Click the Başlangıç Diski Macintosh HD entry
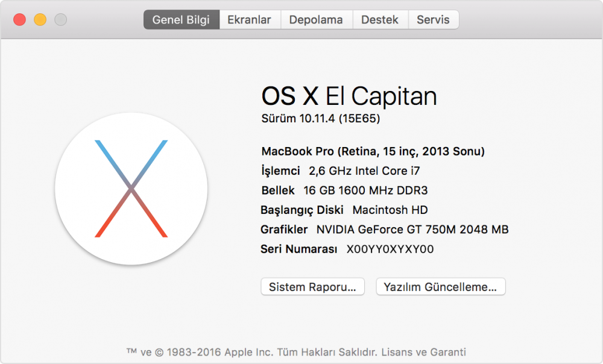The image size is (603, 364). point(344,210)
